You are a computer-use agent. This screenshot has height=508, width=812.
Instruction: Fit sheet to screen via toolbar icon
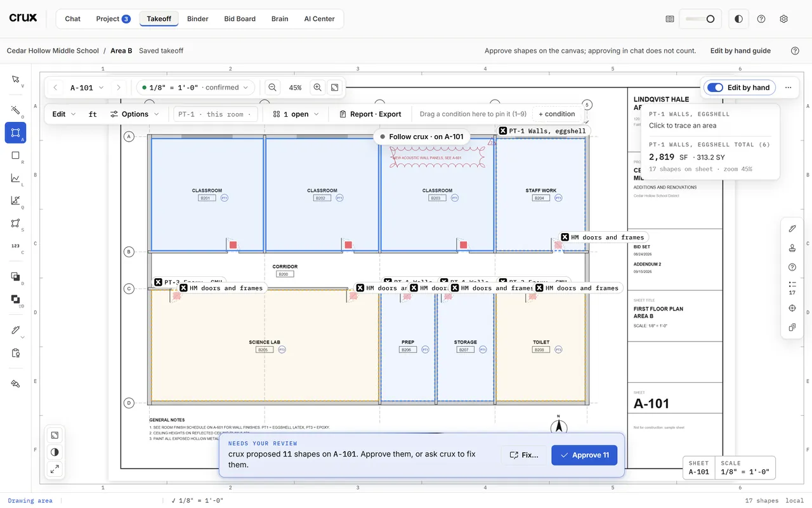[x=335, y=88]
